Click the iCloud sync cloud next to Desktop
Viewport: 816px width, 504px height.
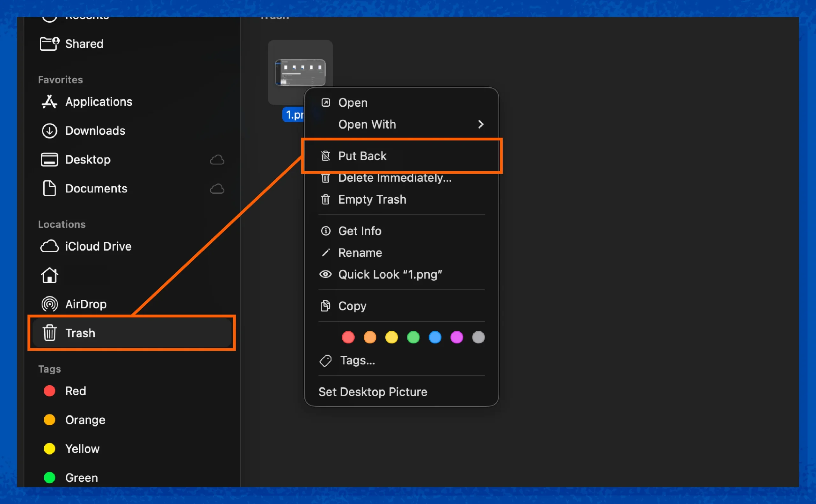[x=217, y=160]
